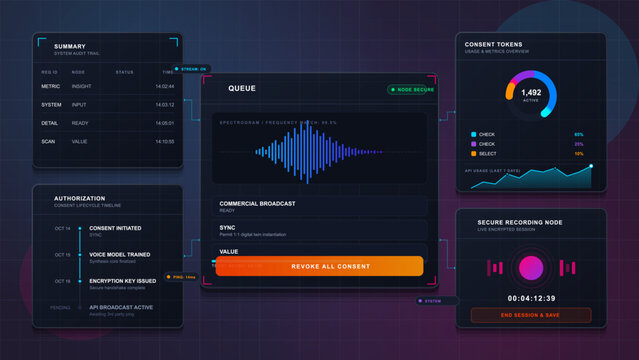Viewport: 639px width, 360px height.
Task: Click the spectrogram waveform display
Action: [320, 148]
